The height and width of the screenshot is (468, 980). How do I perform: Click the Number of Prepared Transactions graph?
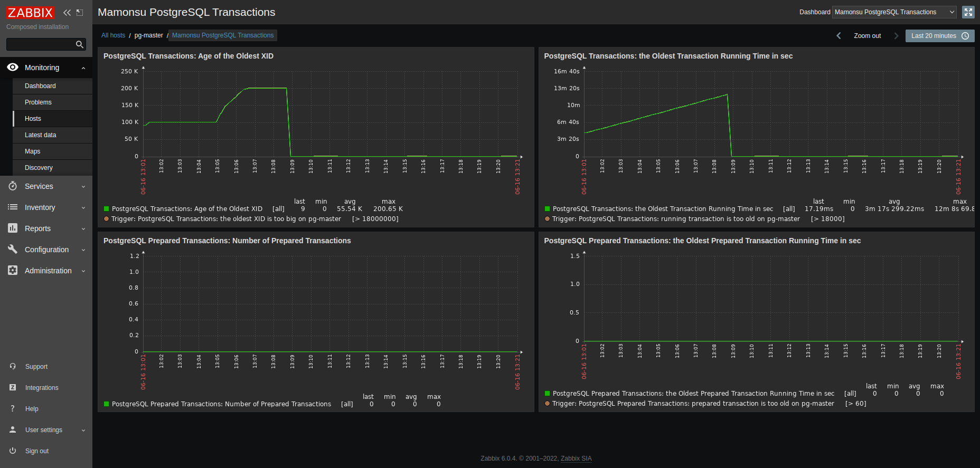(331, 303)
